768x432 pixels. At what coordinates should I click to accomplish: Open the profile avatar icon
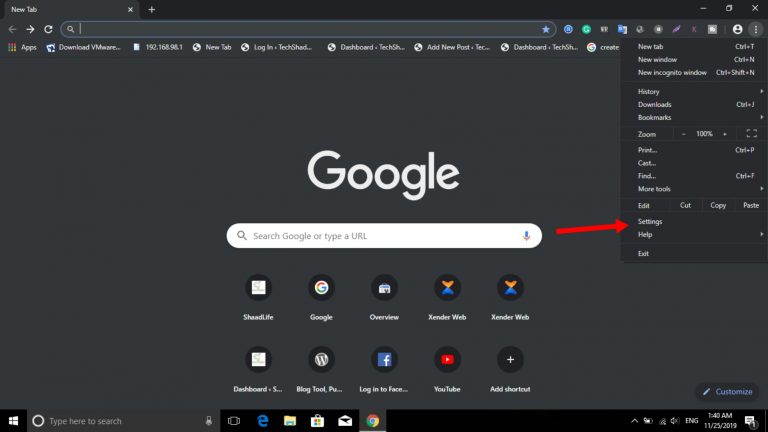click(x=737, y=29)
